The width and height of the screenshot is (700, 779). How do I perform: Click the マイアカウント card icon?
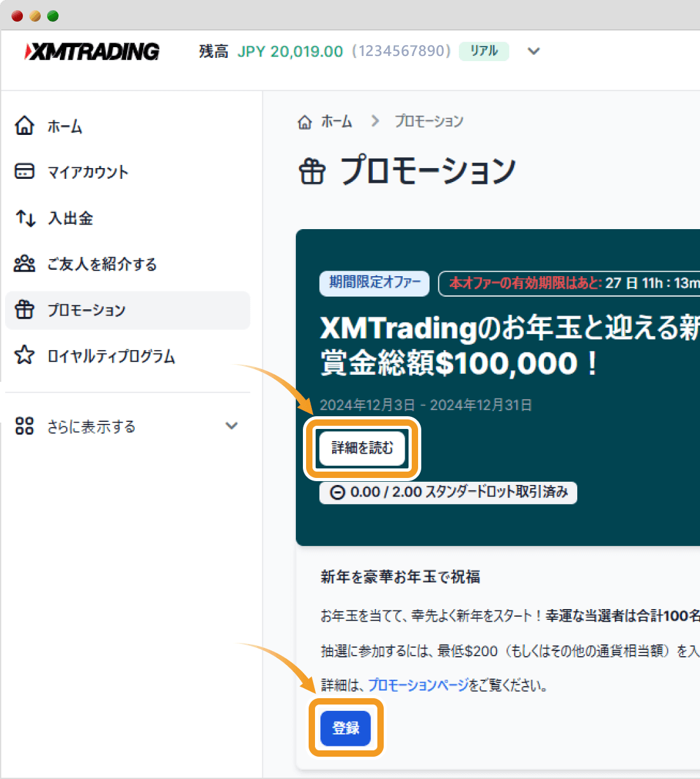pos(24,171)
